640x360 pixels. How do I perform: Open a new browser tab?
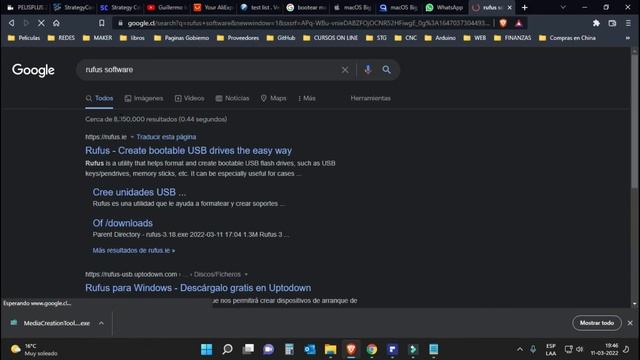point(524,7)
